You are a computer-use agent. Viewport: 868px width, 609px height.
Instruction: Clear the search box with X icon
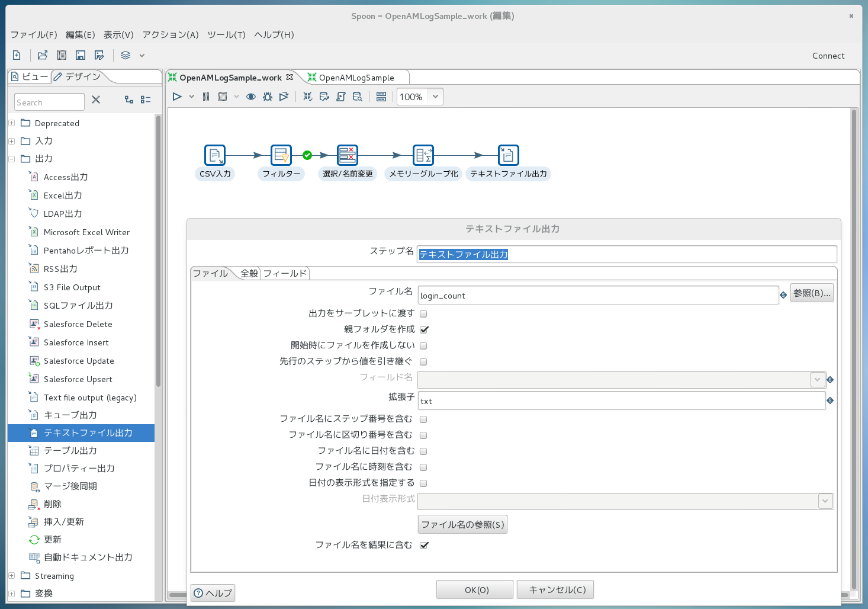[96, 100]
